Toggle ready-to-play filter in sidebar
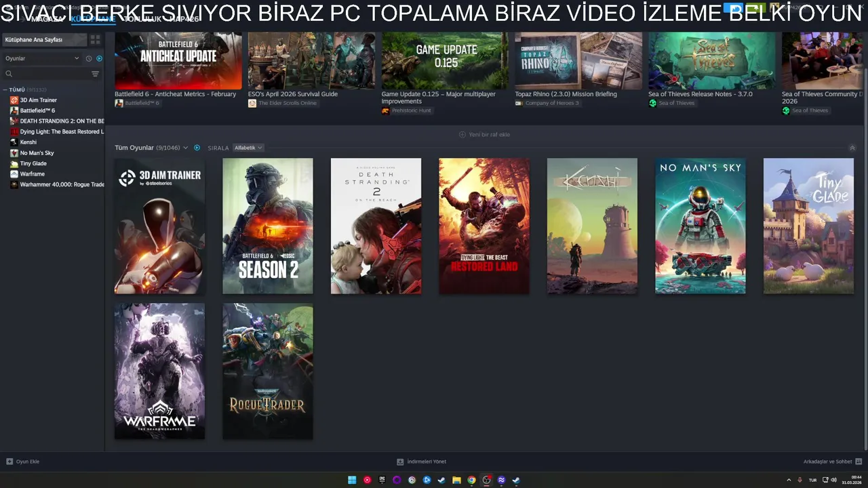 tap(99, 58)
